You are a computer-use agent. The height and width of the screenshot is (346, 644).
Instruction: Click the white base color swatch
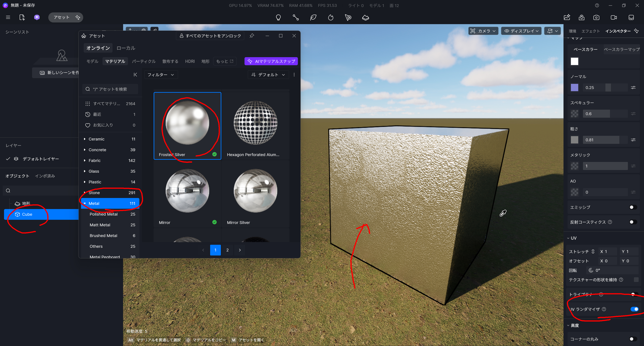point(574,62)
